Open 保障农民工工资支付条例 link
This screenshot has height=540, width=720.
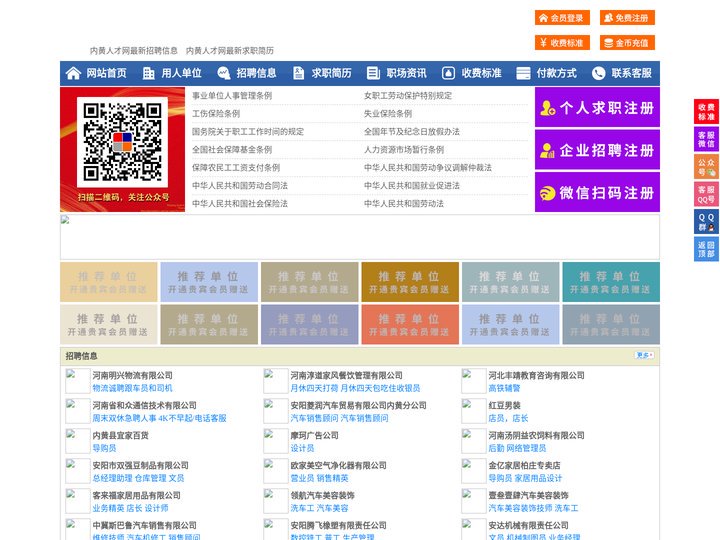(x=236, y=167)
